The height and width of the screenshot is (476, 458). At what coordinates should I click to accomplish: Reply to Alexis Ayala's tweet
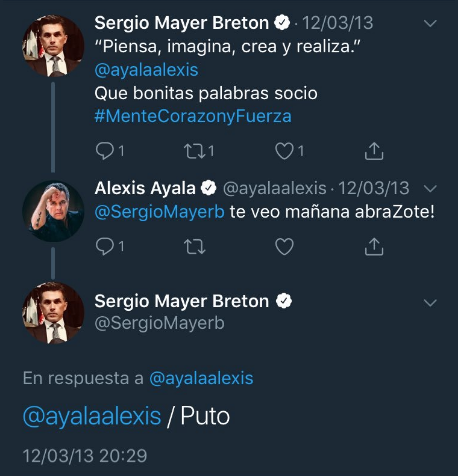[x=105, y=246]
